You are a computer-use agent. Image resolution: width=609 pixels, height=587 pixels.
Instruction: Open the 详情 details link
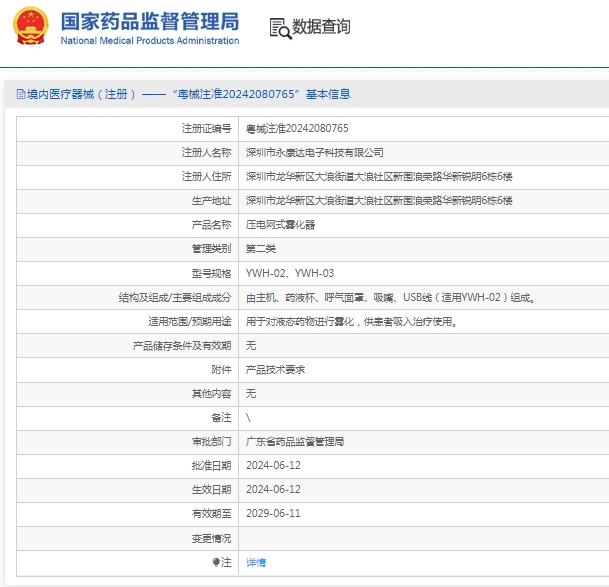pyautogui.click(x=256, y=562)
